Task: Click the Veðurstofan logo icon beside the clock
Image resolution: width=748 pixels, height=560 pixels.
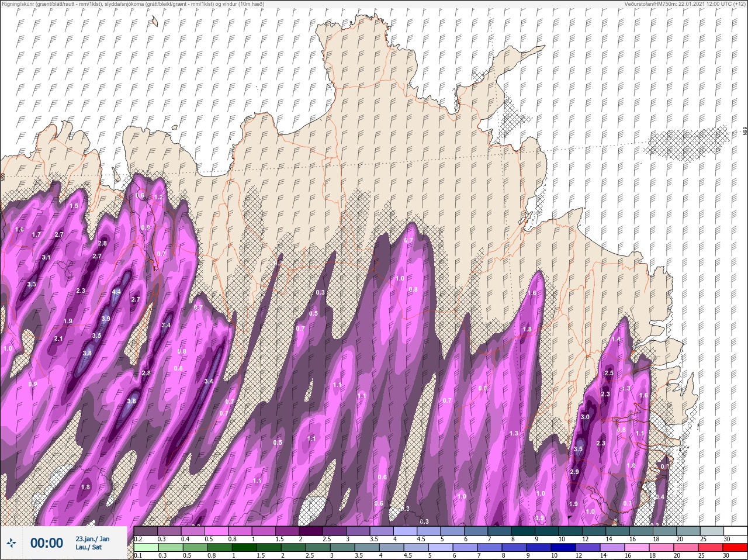Action: pos(12,543)
